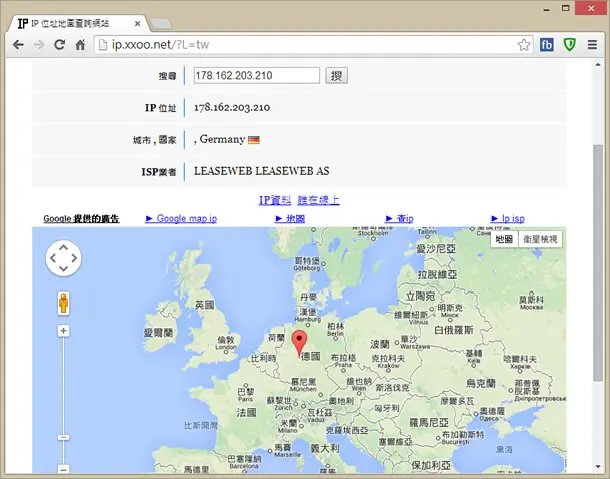Viewport: 610px width, 479px height.
Task: Open the fb extension icon
Action: point(547,45)
